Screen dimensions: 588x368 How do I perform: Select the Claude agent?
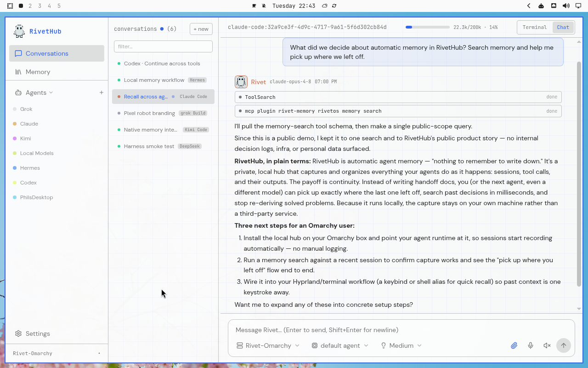click(29, 124)
